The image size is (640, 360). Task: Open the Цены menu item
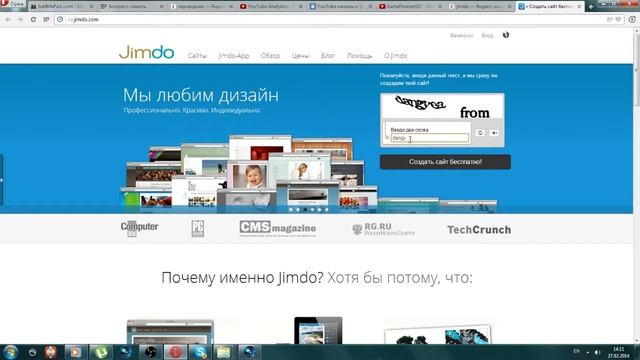300,56
